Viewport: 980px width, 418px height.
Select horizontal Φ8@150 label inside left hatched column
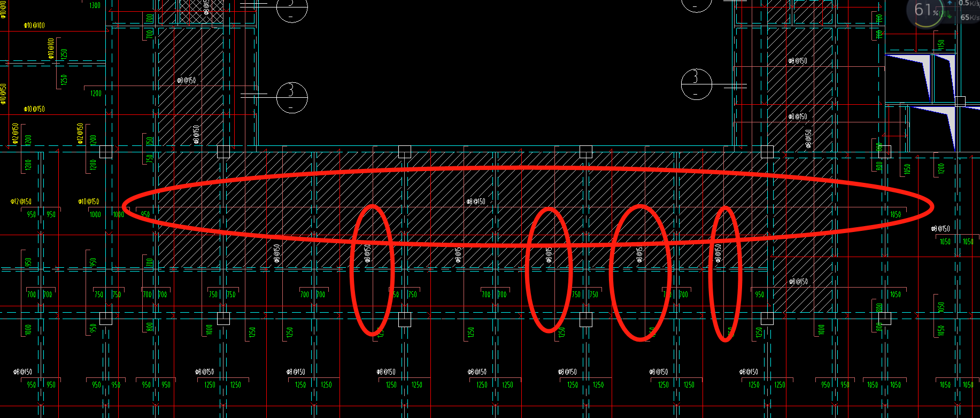[186, 80]
